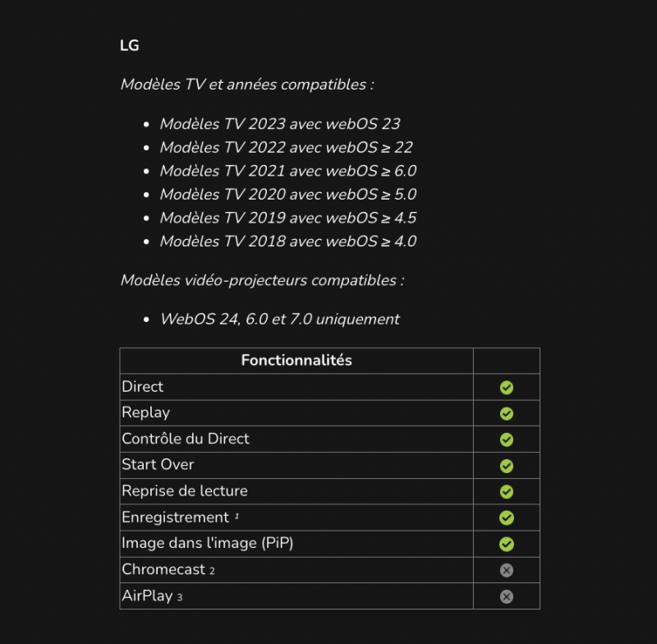The image size is (657, 644).
Task: Click the green checkmark for Replay
Action: point(507,413)
